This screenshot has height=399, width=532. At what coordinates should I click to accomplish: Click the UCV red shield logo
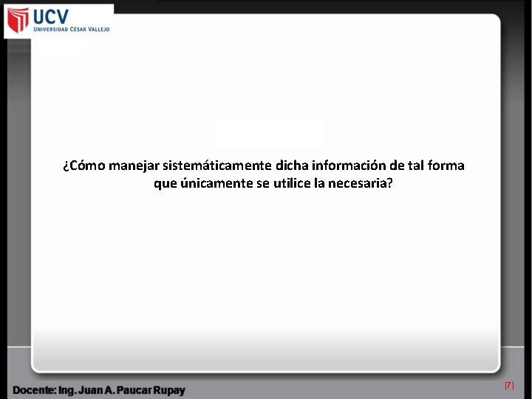point(18,20)
